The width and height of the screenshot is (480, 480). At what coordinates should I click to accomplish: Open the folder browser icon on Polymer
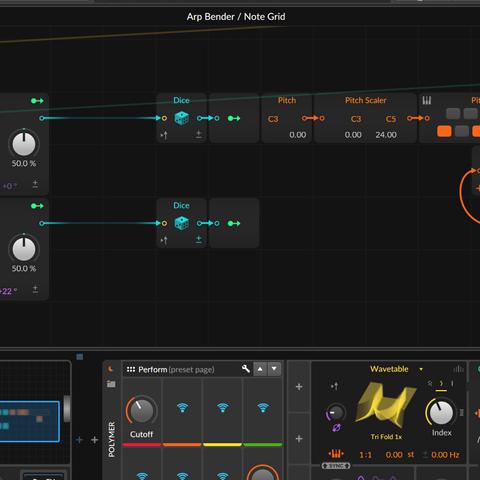[111, 384]
